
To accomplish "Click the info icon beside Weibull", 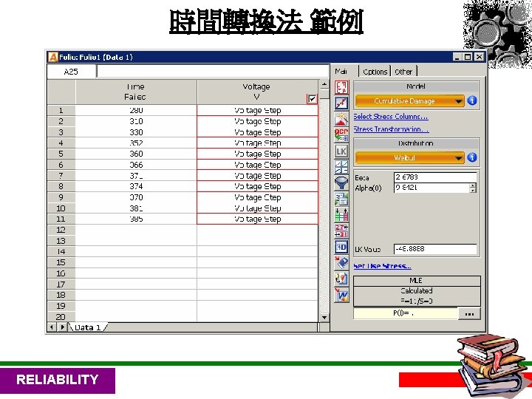I will [472, 157].
